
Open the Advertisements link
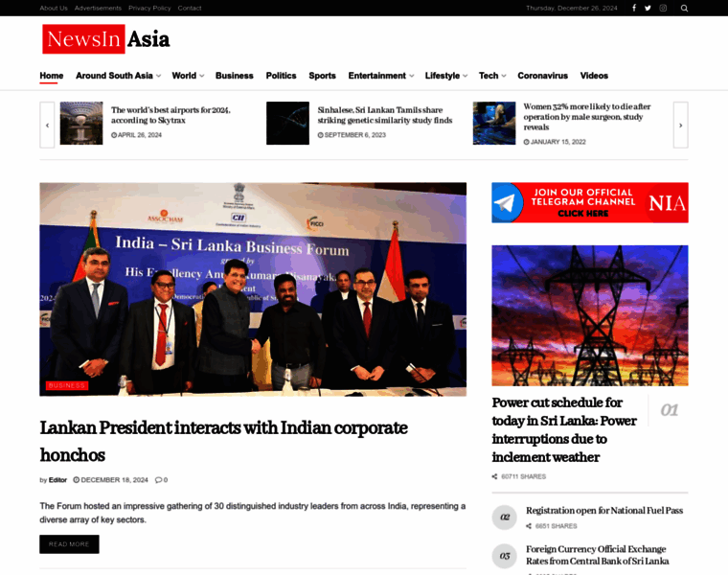[x=98, y=8]
